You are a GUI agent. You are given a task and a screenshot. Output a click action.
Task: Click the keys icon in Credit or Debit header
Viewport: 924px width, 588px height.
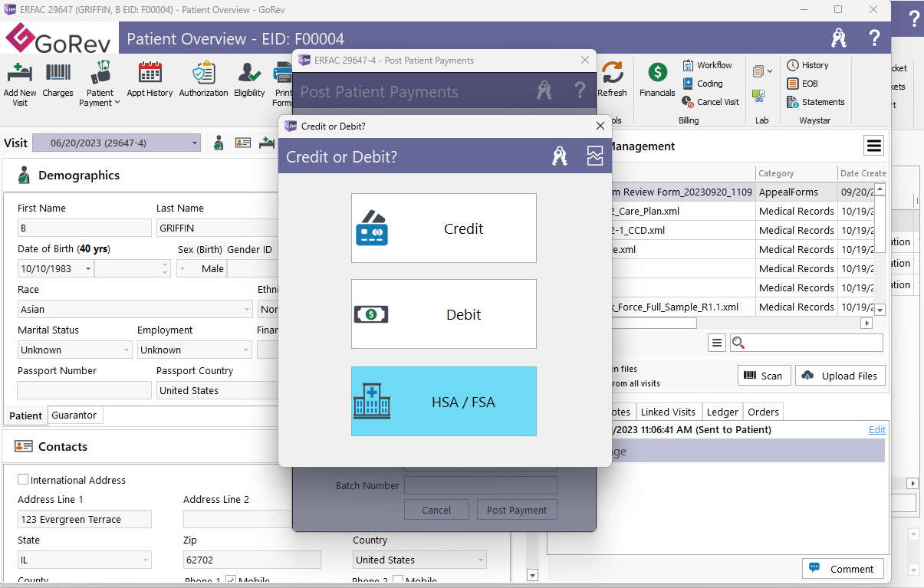560,156
